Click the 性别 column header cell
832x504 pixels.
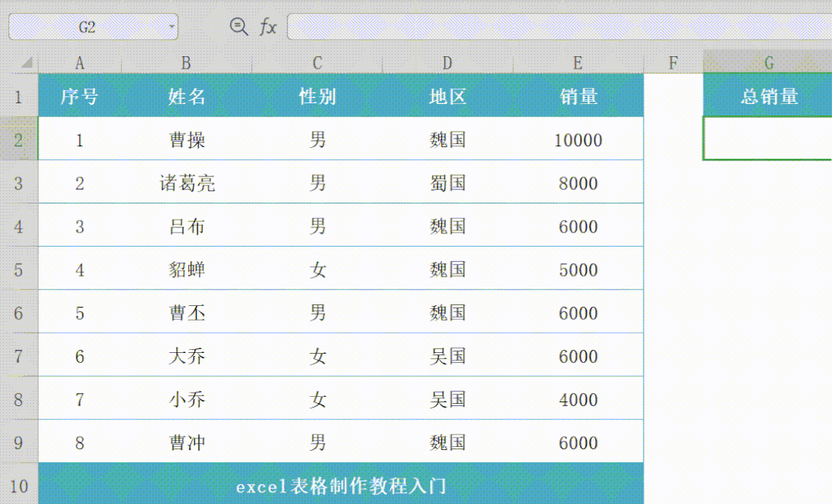[318, 96]
